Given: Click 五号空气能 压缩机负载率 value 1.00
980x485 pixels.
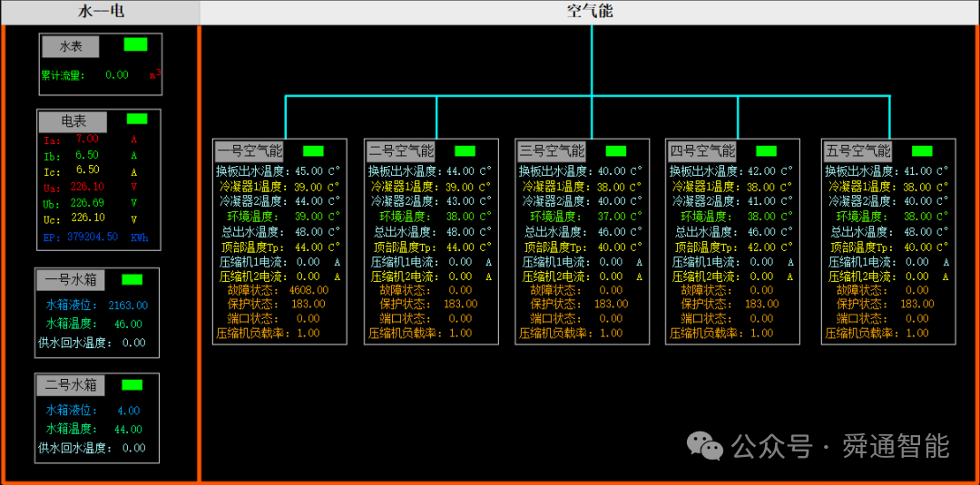Looking at the screenshot, I should click(916, 334).
